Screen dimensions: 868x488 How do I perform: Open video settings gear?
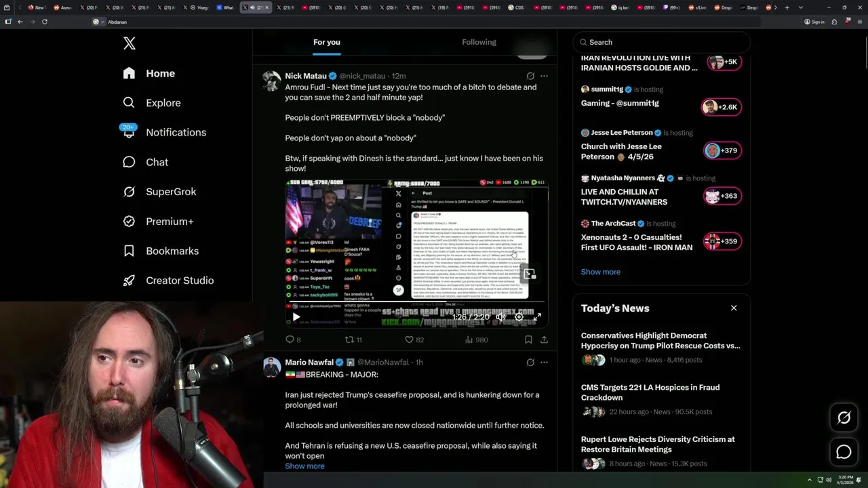[519, 317]
